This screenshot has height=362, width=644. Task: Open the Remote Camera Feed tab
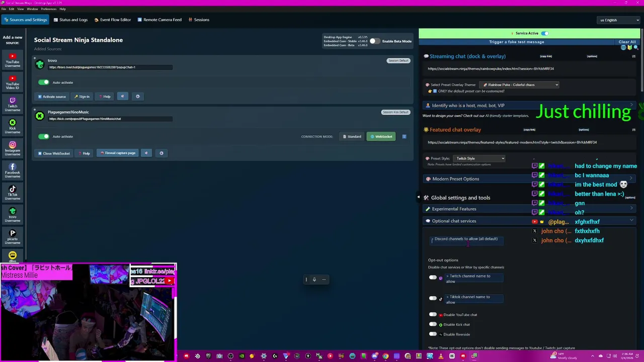(x=159, y=20)
